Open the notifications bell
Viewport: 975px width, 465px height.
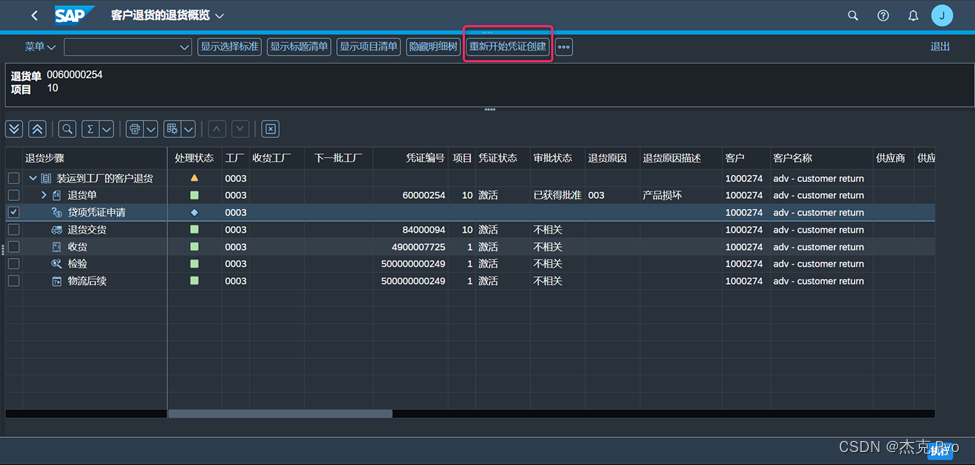pos(913,16)
